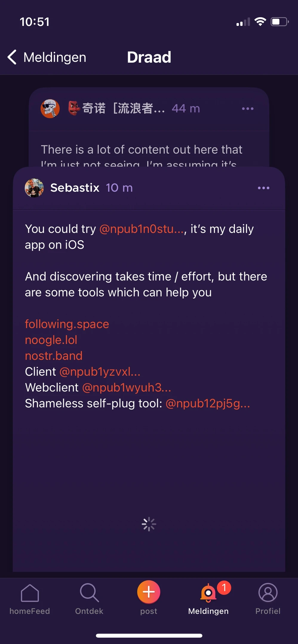The width and height of the screenshot is (298, 644).
Task: Open three-dot menu on the parent post
Action: (x=248, y=109)
